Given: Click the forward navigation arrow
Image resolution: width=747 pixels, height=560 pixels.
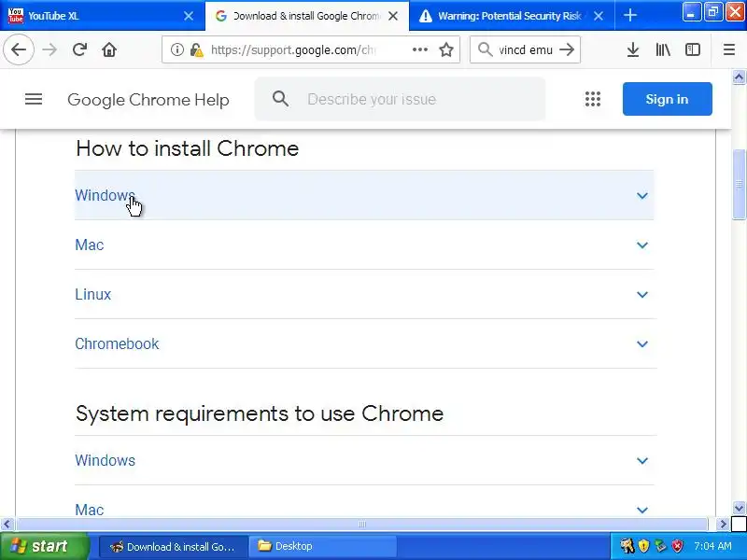Looking at the screenshot, I should [49, 49].
